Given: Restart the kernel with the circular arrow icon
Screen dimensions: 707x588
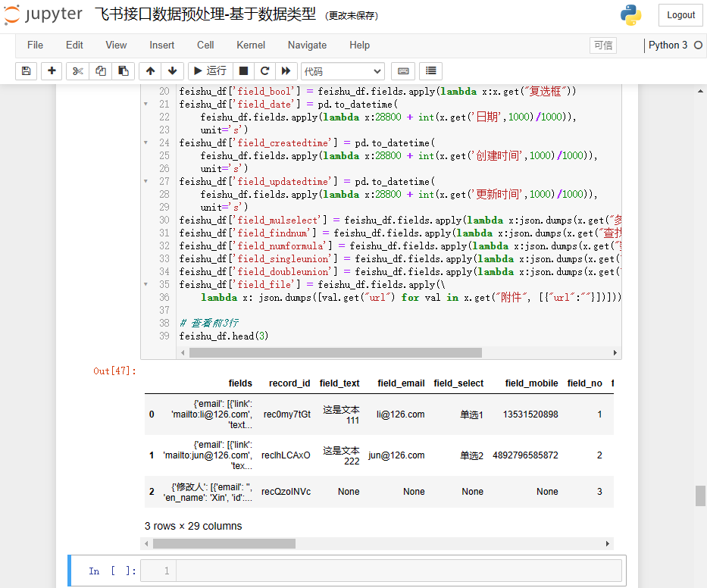Looking at the screenshot, I should pos(264,71).
